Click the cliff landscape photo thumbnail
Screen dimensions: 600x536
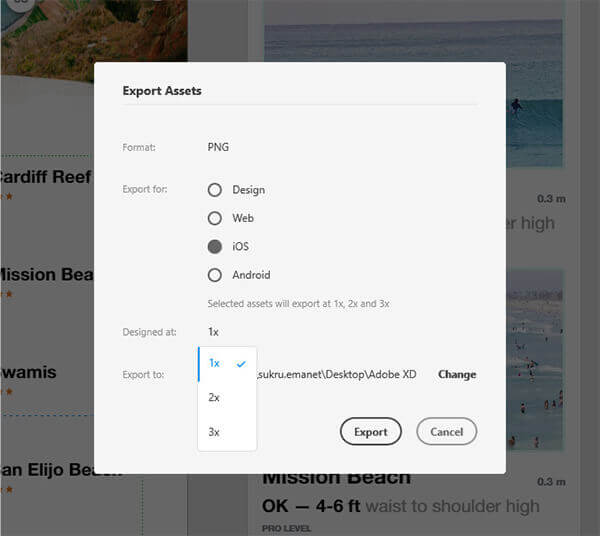coord(94,31)
